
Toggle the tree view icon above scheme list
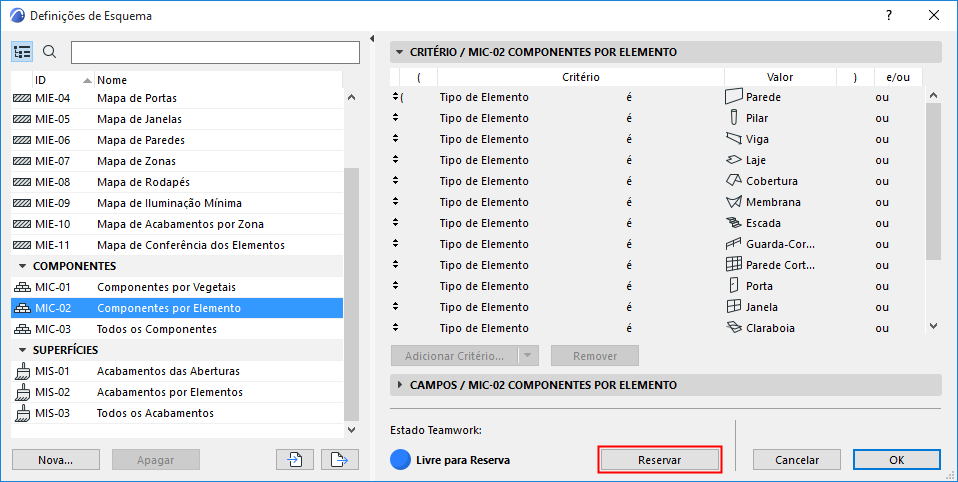(23, 52)
